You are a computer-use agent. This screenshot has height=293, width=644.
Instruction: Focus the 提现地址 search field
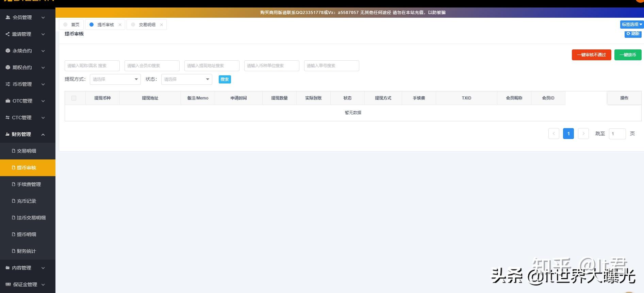click(212, 66)
